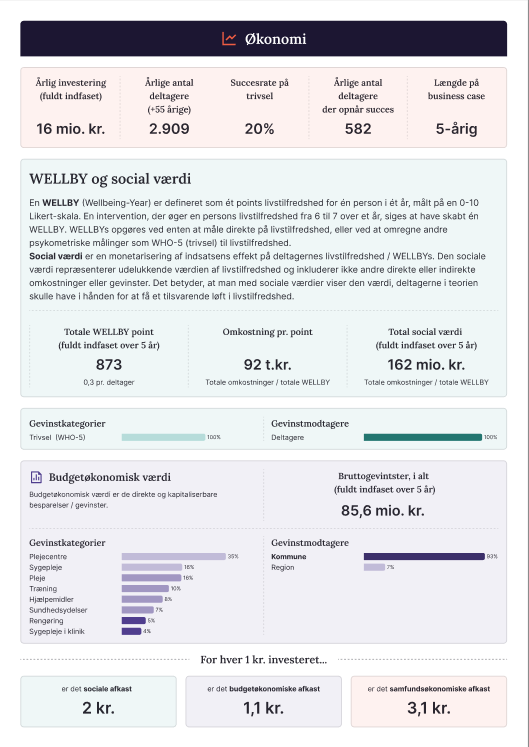Screen dimensions: 529x747
Task: Click the Rengøring 5% bar
Action: [x=133, y=621]
